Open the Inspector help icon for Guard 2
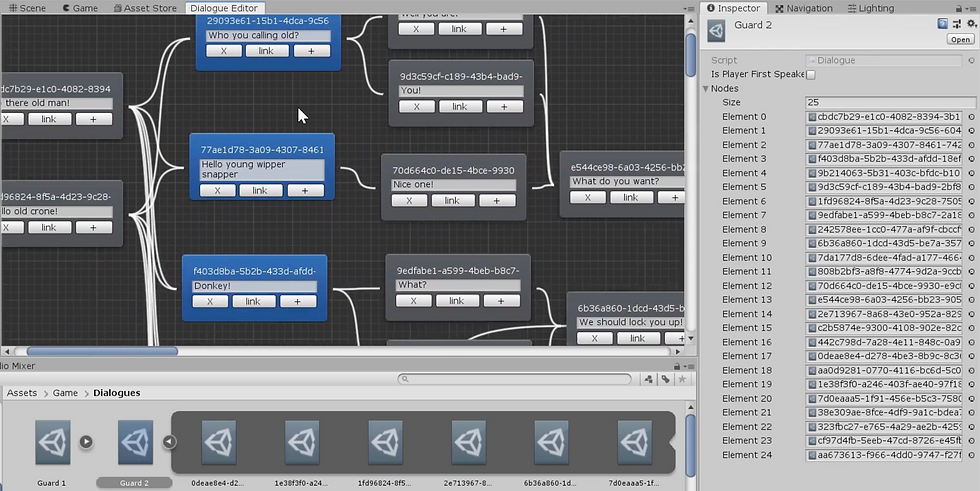The height and width of the screenshot is (491, 980). point(942,24)
